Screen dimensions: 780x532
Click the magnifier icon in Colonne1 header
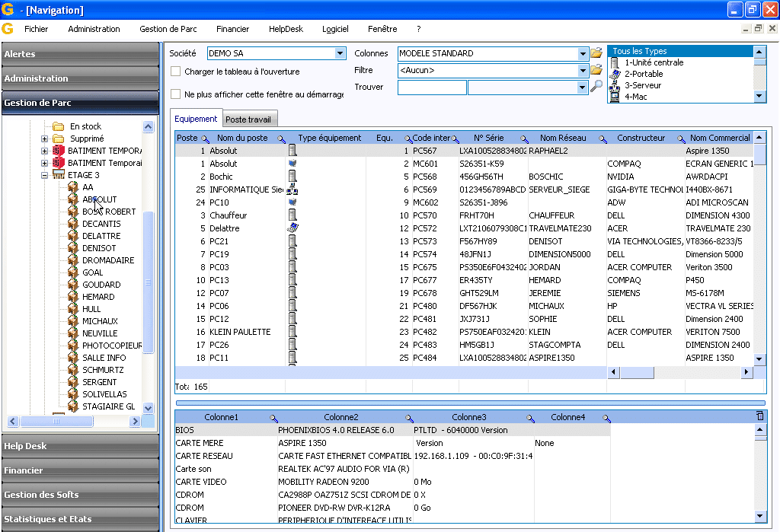(x=273, y=418)
